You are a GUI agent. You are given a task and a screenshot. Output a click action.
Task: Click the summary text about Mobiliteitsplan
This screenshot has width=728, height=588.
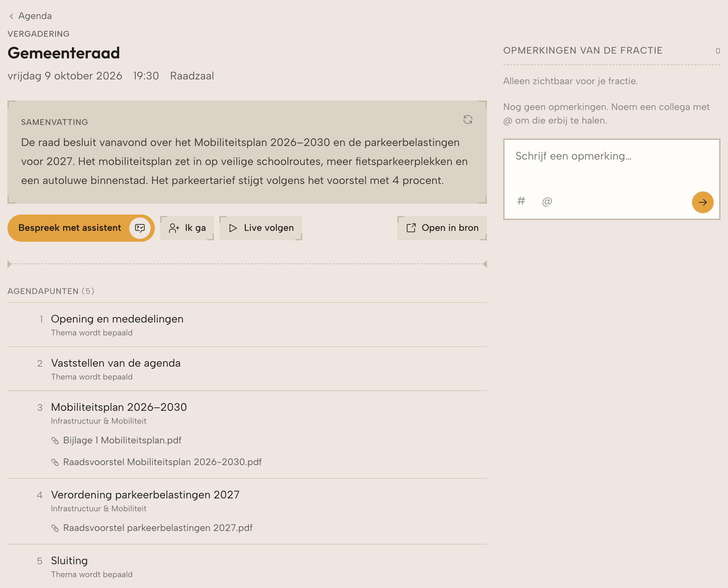click(x=244, y=161)
